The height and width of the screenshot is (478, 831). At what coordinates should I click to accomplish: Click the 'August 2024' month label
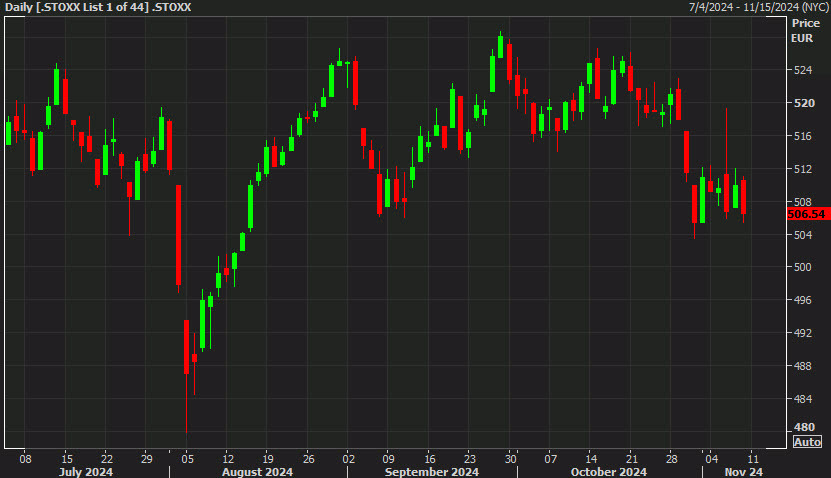(257, 472)
